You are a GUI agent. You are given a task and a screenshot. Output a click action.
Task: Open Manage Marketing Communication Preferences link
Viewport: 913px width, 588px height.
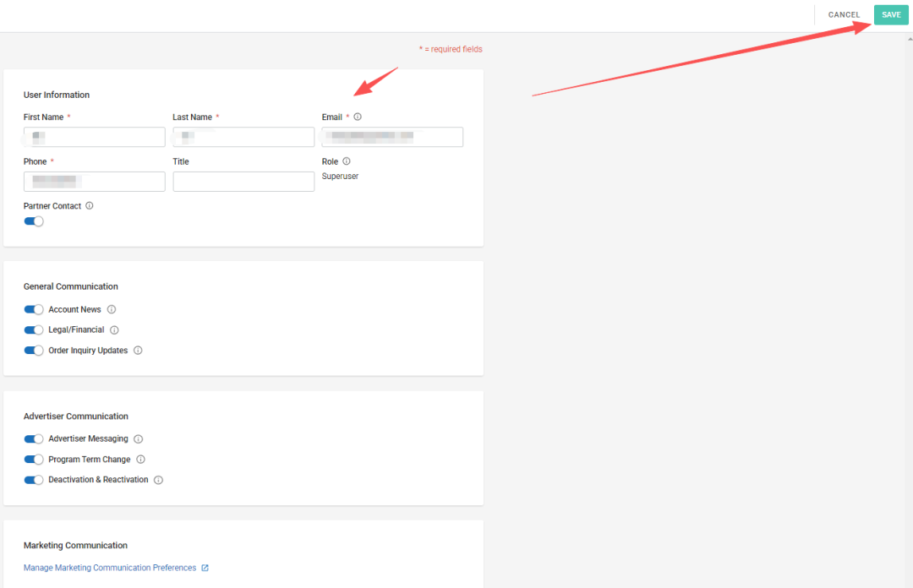tap(110, 568)
